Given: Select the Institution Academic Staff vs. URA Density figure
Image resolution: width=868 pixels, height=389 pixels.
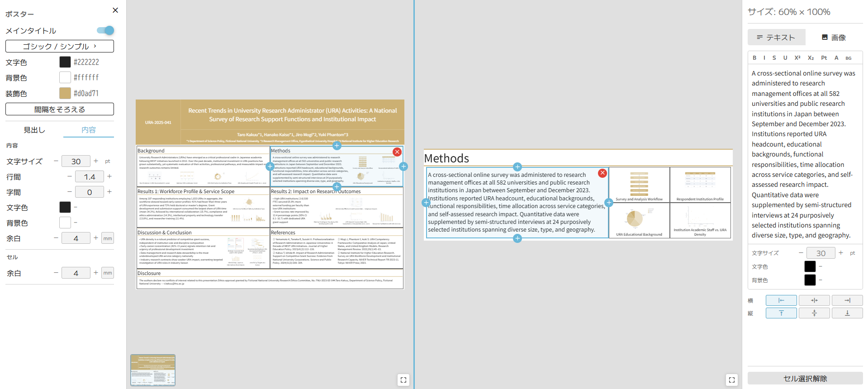Looking at the screenshot, I should pyautogui.click(x=700, y=220).
